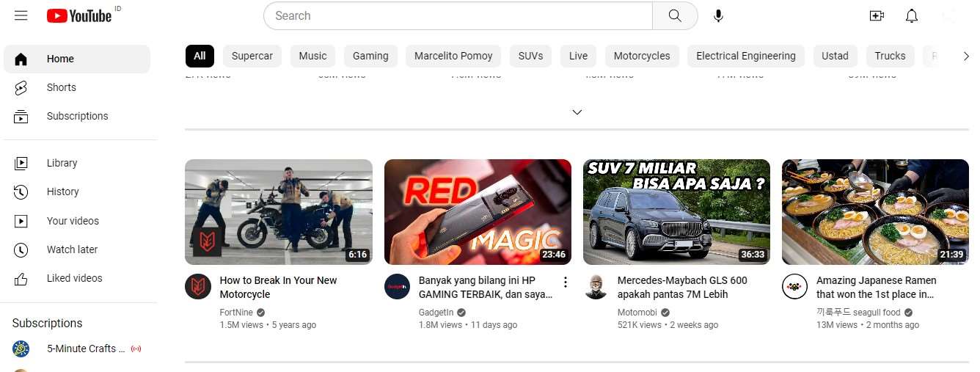Click the Home icon in sidebar

(x=21, y=59)
